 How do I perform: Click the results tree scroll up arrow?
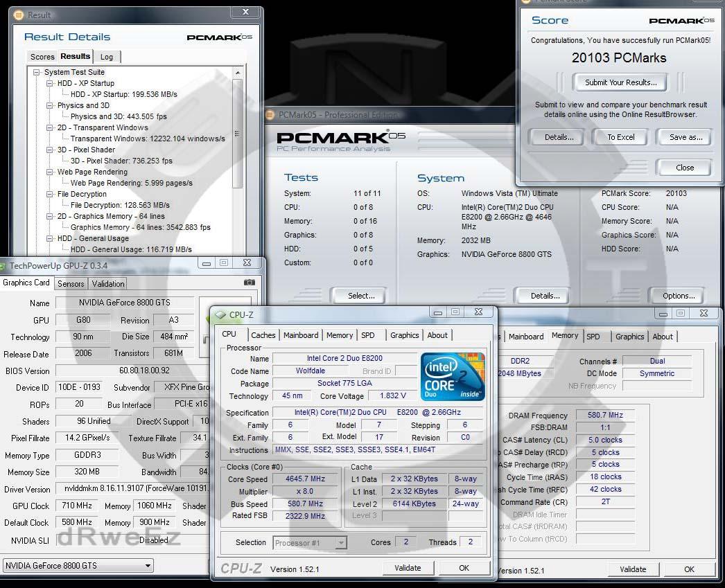tap(237, 73)
